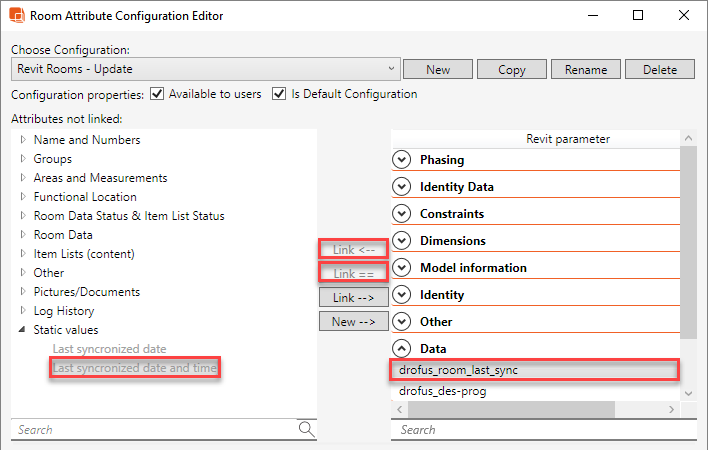Expand the Identity Data chevron icon
This screenshot has height=450, width=708.
point(402,187)
